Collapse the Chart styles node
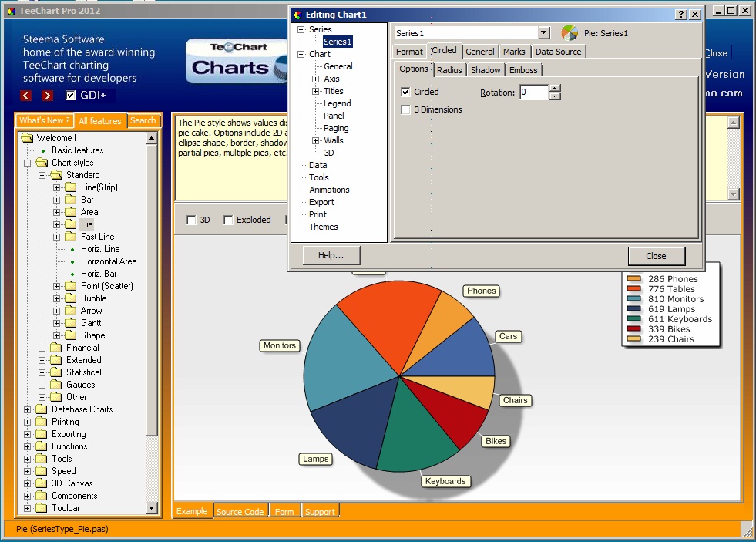 pyautogui.click(x=28, y=163)
